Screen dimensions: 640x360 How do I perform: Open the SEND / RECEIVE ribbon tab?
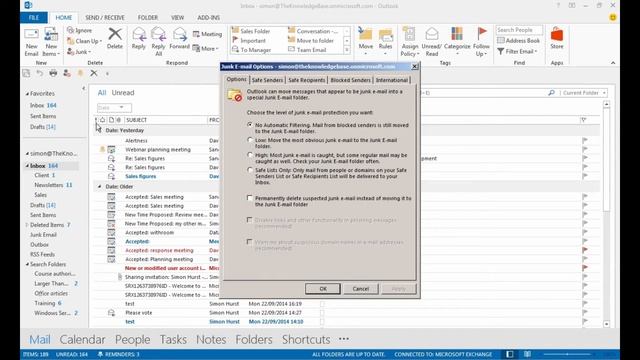pos(105,18)
